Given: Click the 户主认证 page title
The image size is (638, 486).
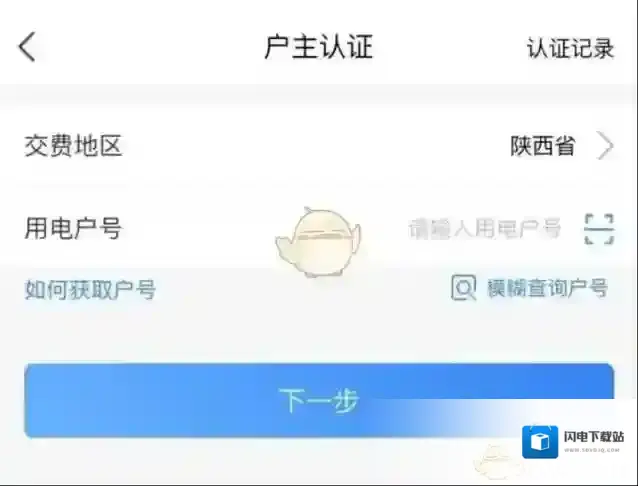Looking at the screenshot, I should 319,47.
